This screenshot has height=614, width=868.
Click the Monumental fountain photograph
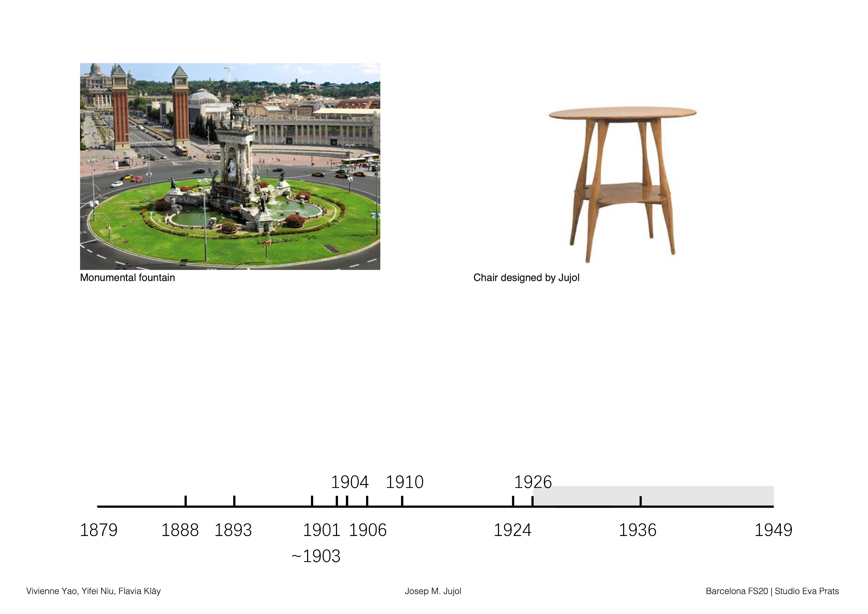point(230,166)
